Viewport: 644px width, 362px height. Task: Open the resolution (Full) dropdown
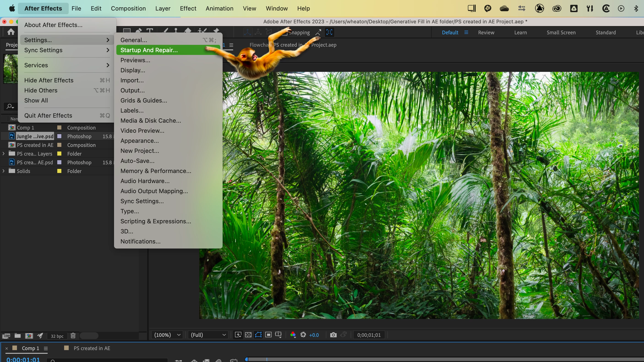point(208,335)
